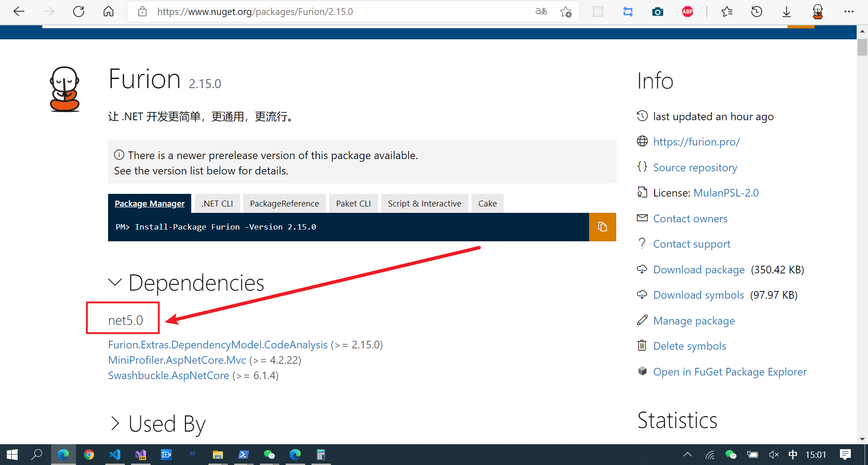Screen dimensions: 868x465
Task: Open the browser settings and more menu
Action: click(849, 12)
